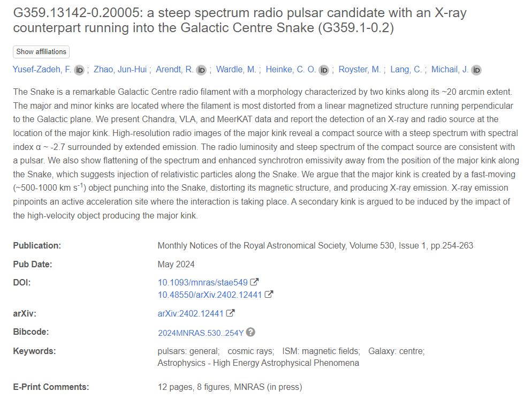The height and width of the screenshot is (406, 532).
Task: Open bibcode link 2024MNRAS.530..254Y
Action: tap(201, 333)
